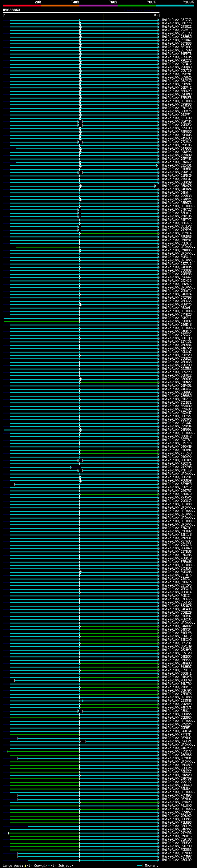Viewport: 197px width, 868px height.
Task: Open hit UniRef100_A8UF09
Action: click(177, 680)
